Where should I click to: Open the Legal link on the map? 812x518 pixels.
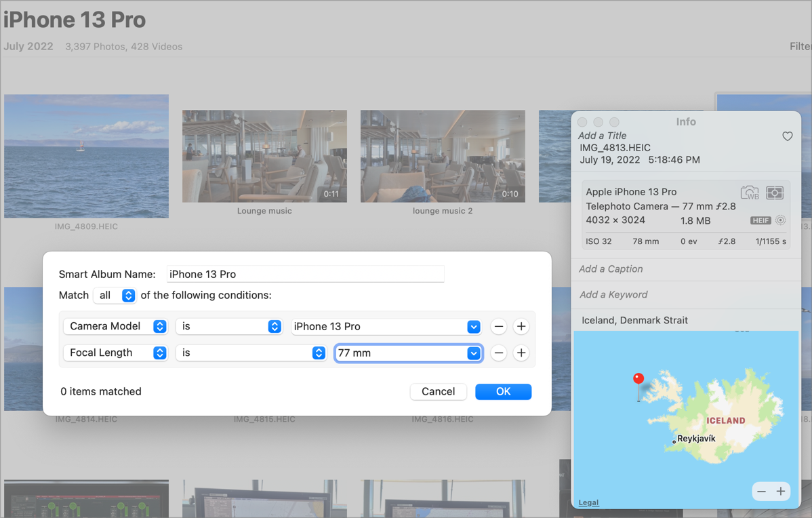(x=588, y=502)
